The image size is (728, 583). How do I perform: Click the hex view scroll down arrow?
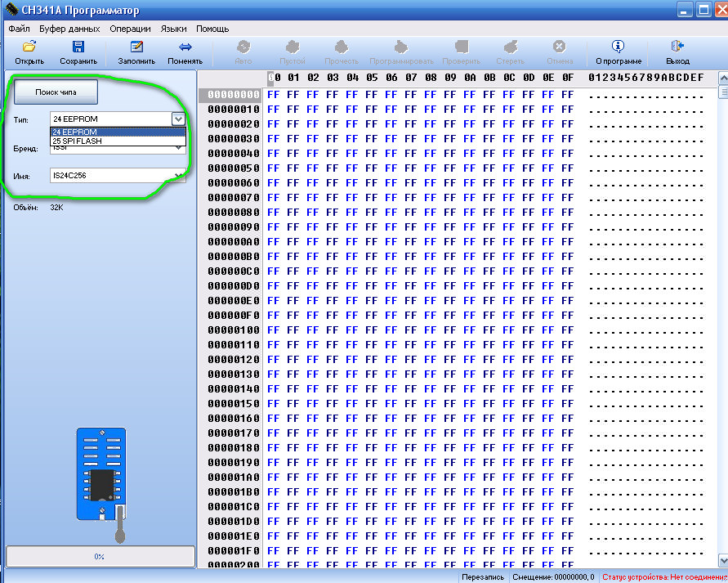click(x=723, y=559)
